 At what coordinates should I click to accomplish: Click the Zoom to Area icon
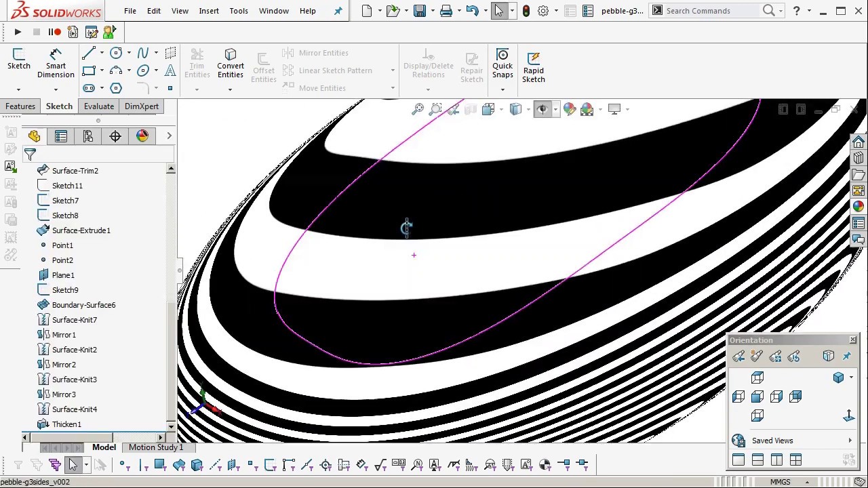435,109
